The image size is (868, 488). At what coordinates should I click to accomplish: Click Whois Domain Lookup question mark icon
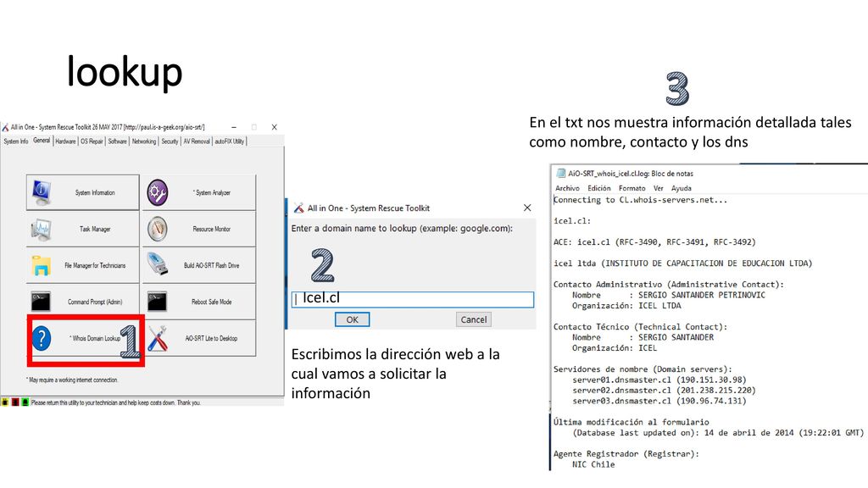click(x=42, y=338)
